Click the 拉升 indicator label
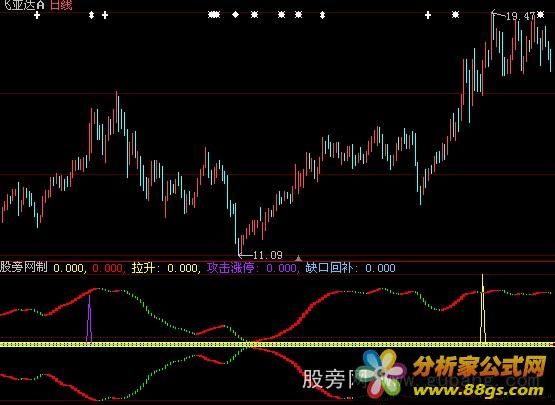This screenshot has width=555, height=405. click(144, 268)
